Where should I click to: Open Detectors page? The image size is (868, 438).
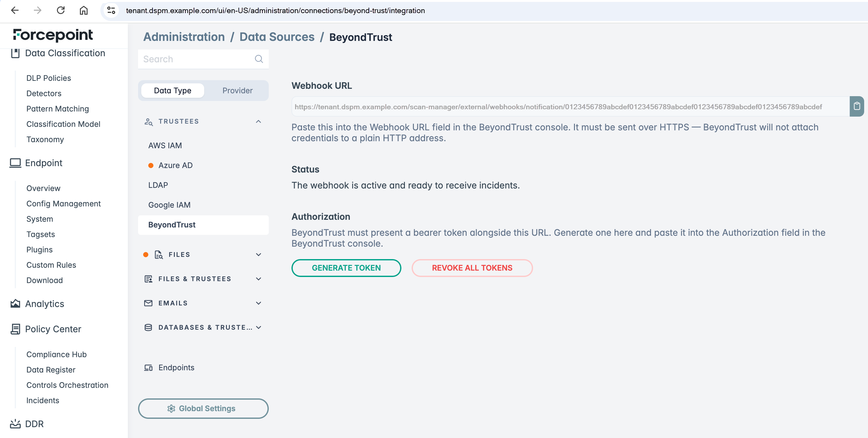(44, 93)
